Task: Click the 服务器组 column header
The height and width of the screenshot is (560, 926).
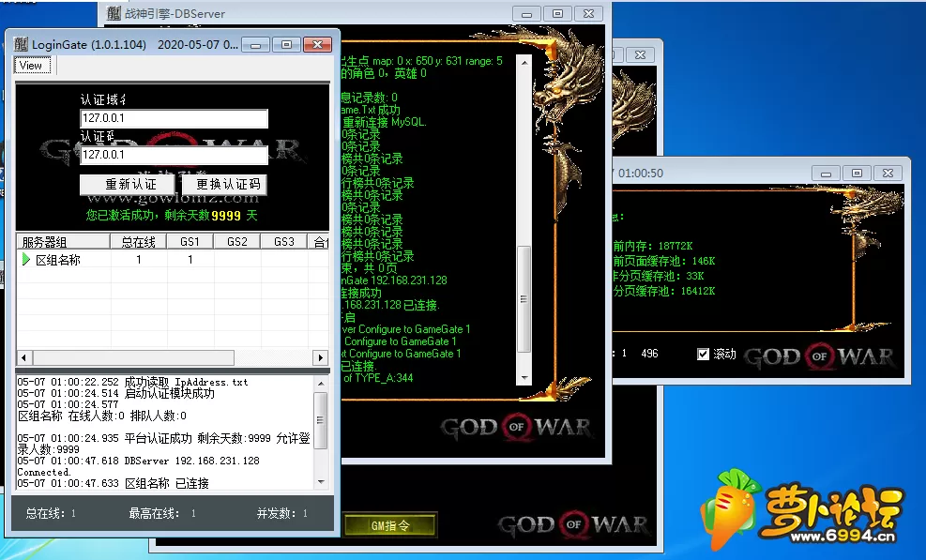Action: [x=63, y=242]
